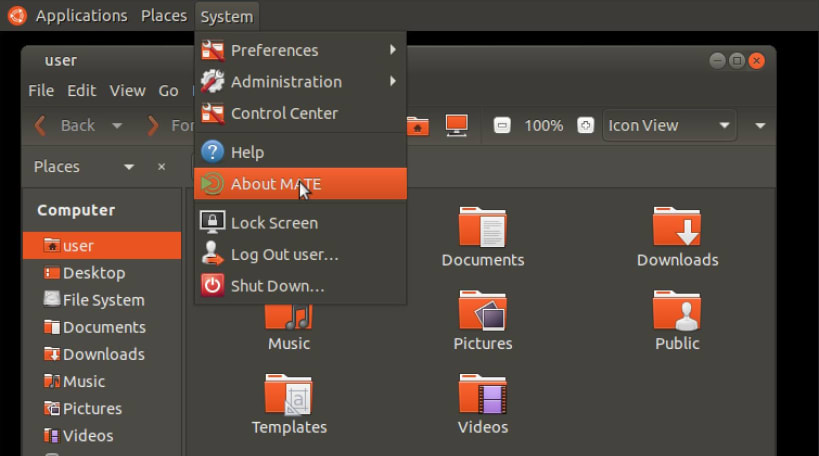Zoom in with the plus button
This screenshot has width=819, height=456.
pyautogui.click(x=586, y=125)
